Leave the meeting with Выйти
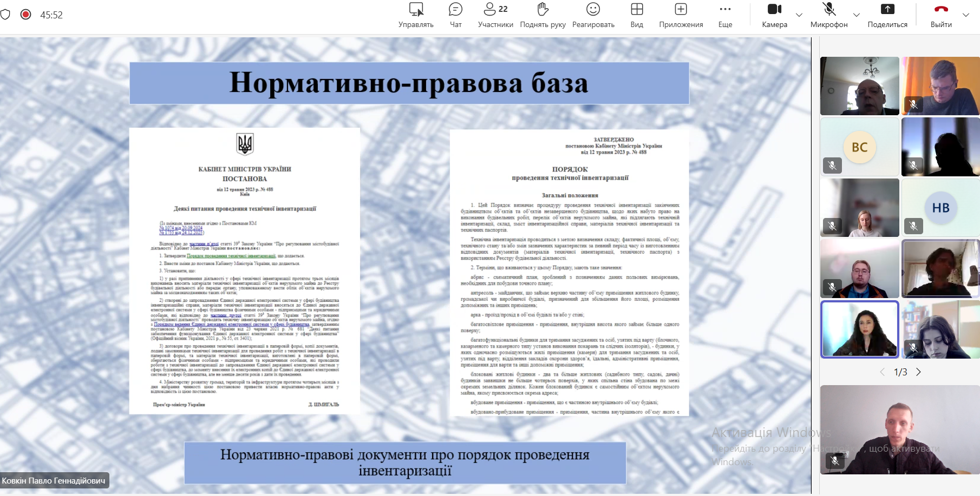Image resolution: width=980 pixels, height=496 pixels. pyautogui.click(x=941, y=15)
